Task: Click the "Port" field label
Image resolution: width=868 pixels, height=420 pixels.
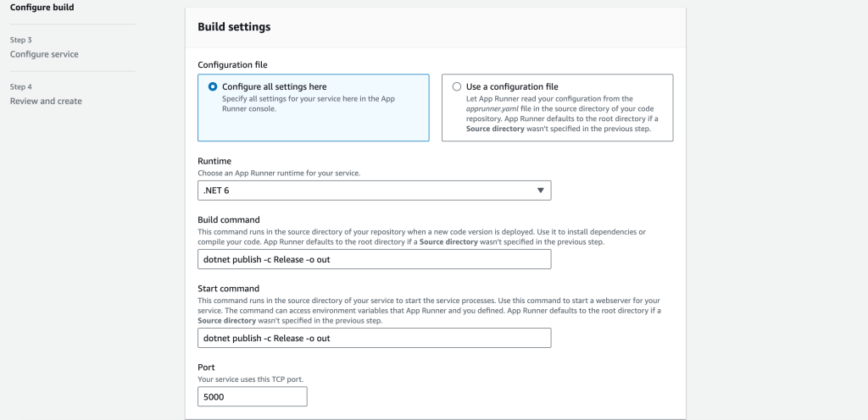Action: coord(207,368)
